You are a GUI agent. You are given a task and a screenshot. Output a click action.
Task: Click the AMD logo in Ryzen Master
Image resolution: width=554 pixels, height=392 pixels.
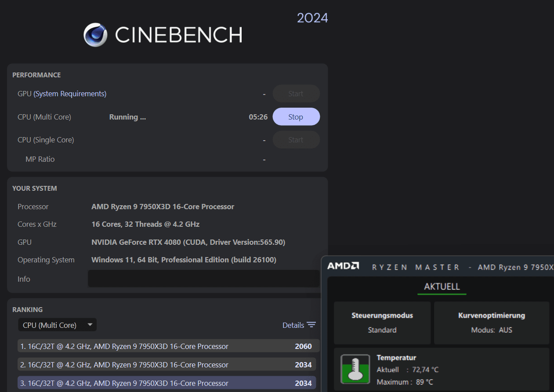pos(343,266)
